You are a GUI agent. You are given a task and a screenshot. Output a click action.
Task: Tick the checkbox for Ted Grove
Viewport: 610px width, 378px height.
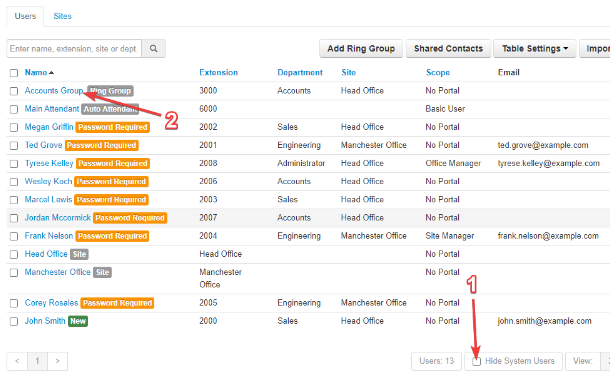pos(14,145)
